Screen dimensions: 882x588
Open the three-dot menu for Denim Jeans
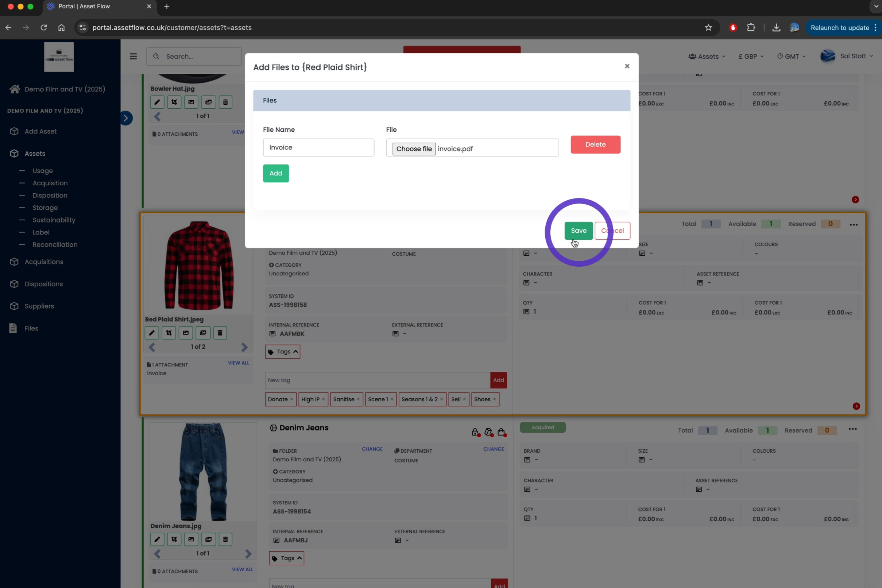(x=853, y=429)
